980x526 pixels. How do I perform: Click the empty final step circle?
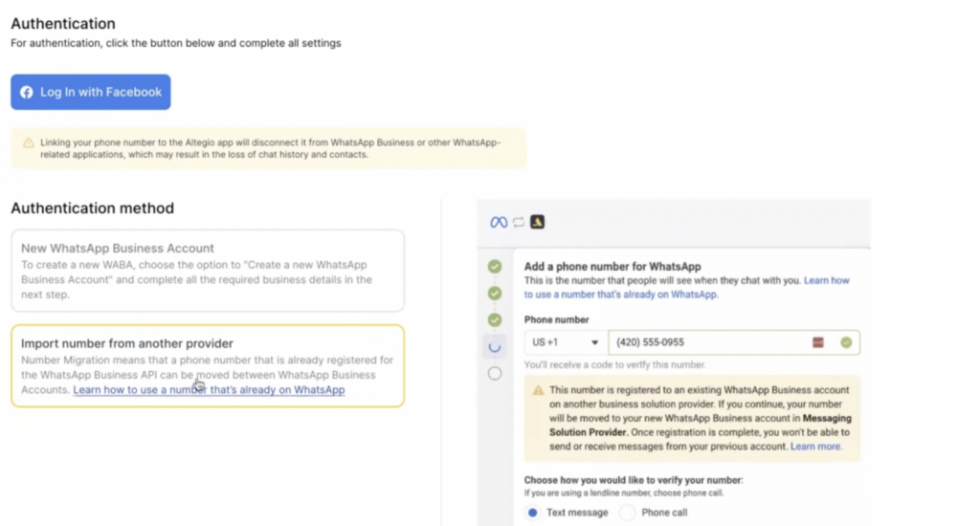pyautogui.click(x=495, y=374)
